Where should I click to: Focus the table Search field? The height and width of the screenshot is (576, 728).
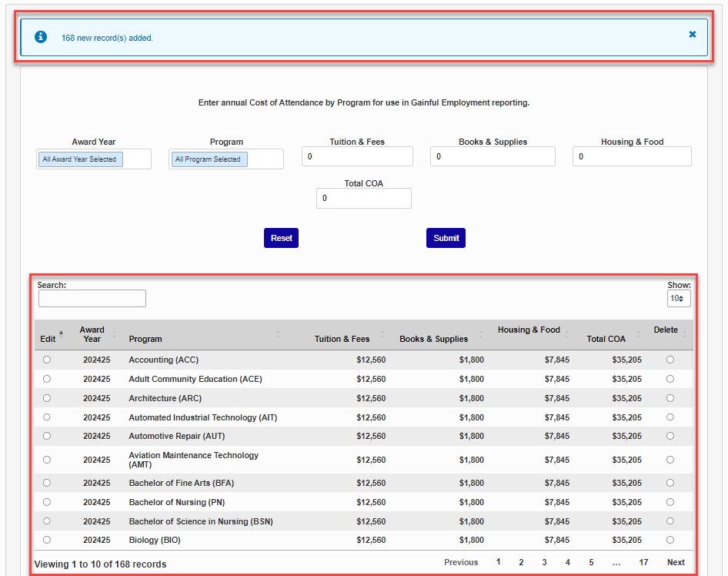tap(92, 298)
